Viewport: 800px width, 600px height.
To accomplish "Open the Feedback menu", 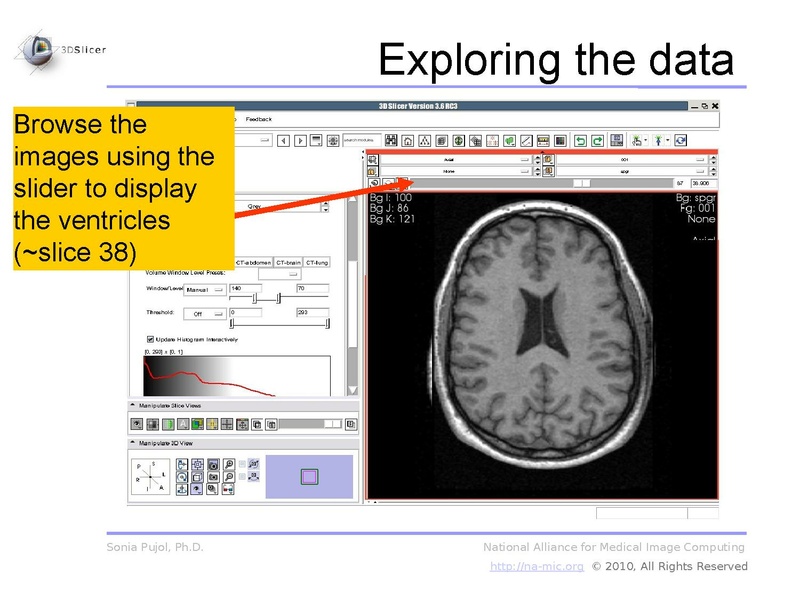I will [258, 119].
